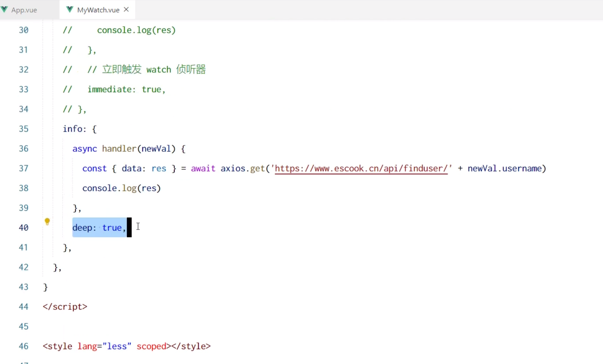Click the closing '</script>' tag
The width and height of the screenshot is (603, 364).
click(x=65, y=307)
